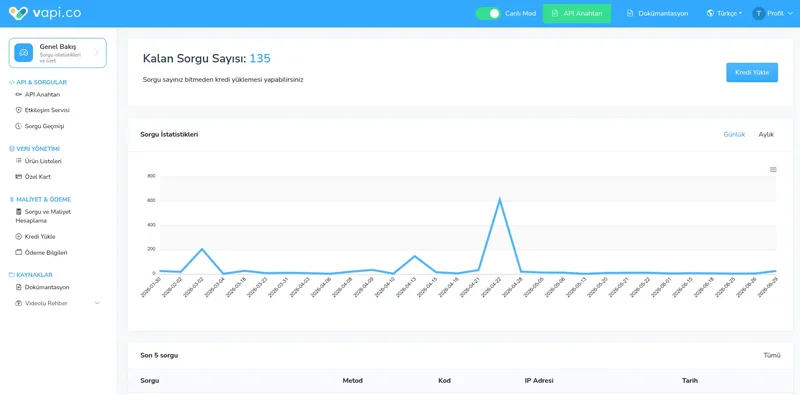Click the Genel Bakış dashboard icon
The image size is (800, 395).
[23, 53]
